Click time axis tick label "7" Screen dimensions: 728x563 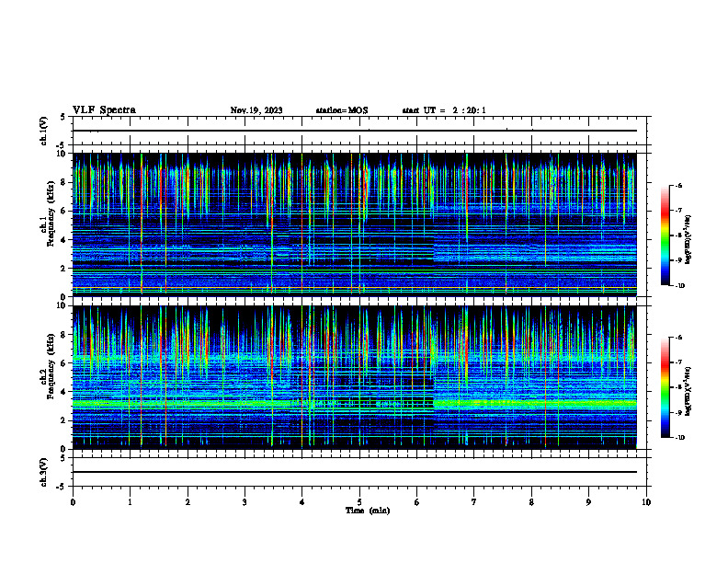[x=474, y=502]
